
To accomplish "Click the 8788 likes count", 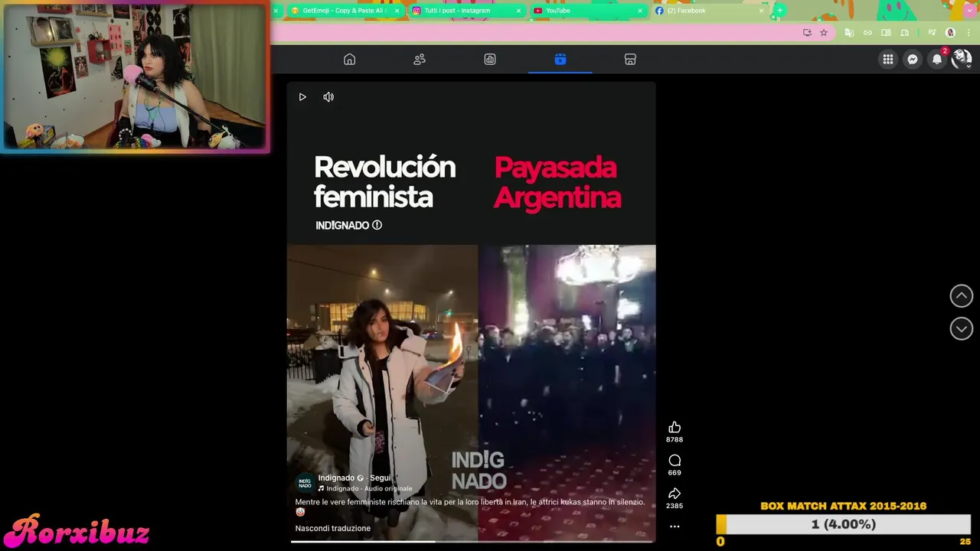I will (x=675, y=440).
